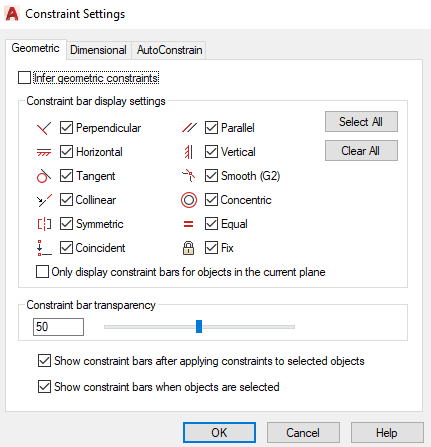This screenshot has width=431, height=447.
Task: Check only display constraint bars in current plane
Action: [x=42, y=272]
